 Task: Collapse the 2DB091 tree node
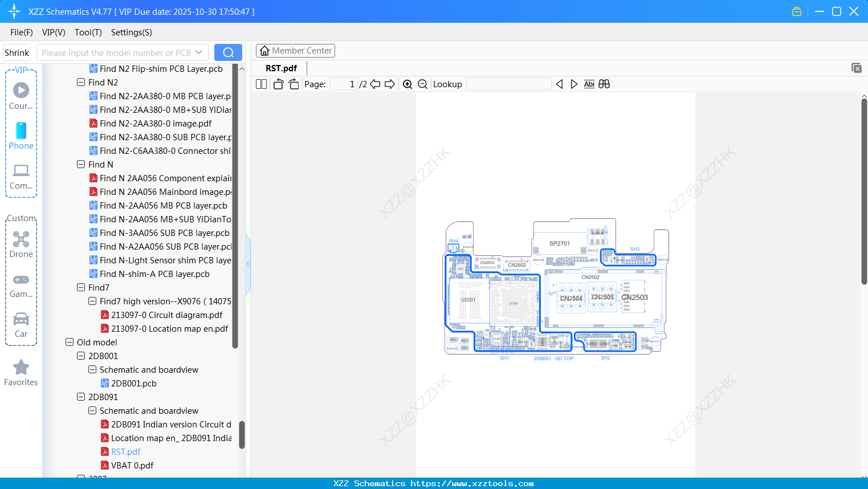81,397
